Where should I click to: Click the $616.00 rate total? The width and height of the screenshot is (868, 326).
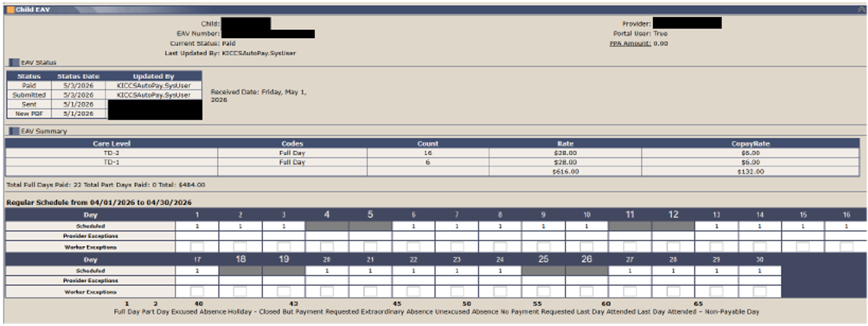pyautogui.click(x=565, y=172)
